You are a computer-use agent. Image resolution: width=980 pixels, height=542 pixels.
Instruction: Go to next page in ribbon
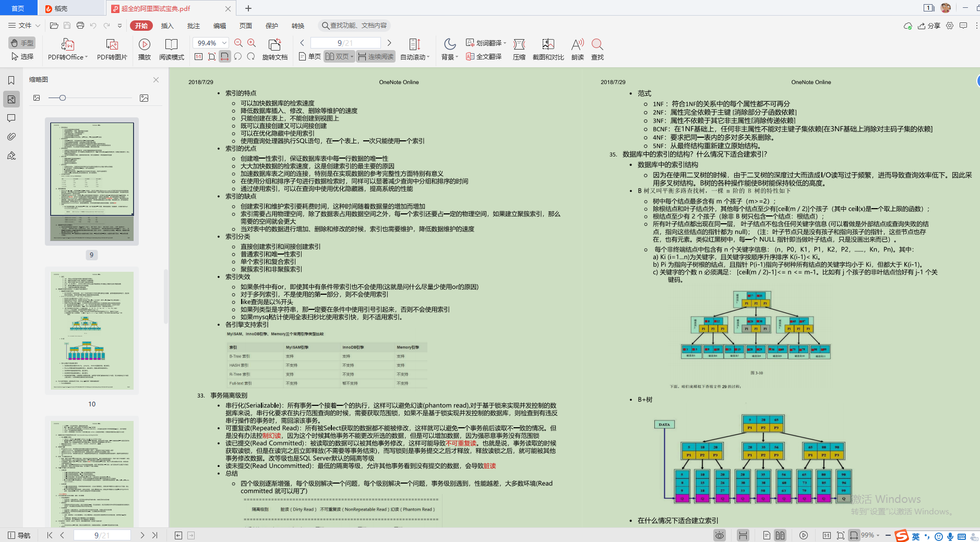pyautogui.click(x=389, y=43)
